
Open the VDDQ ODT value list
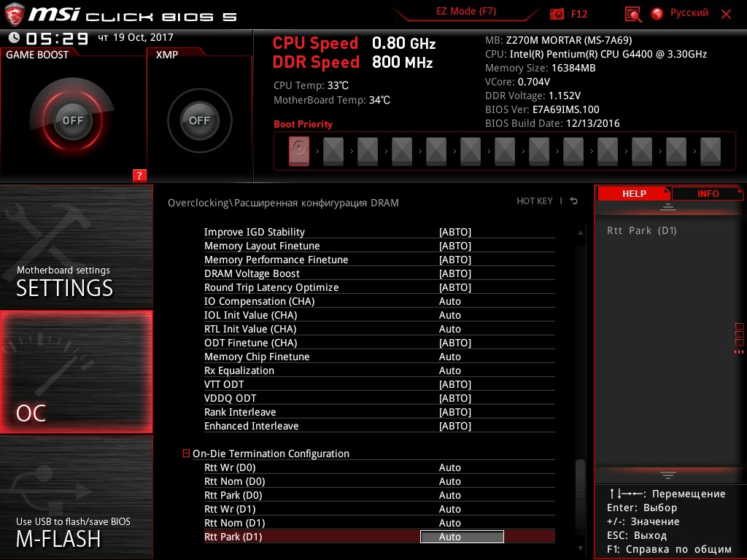coord(455,398)
